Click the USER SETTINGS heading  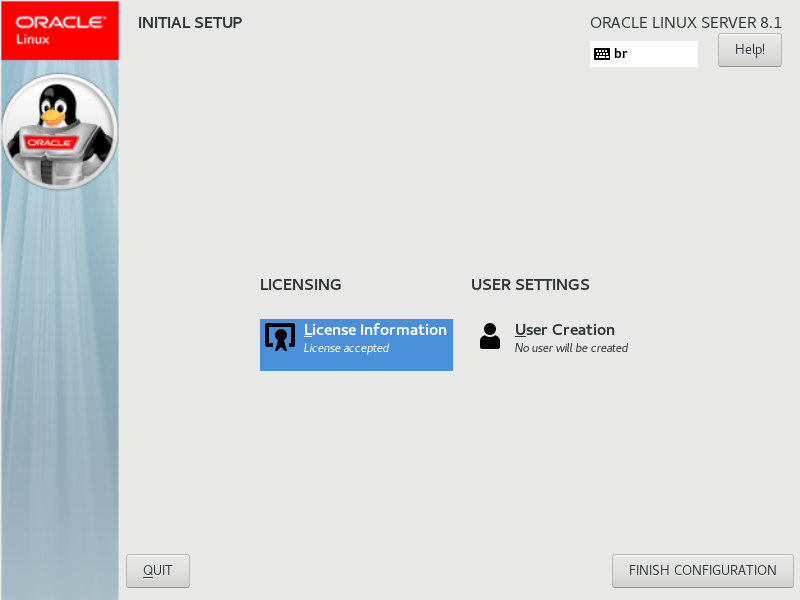click(530, 285)
